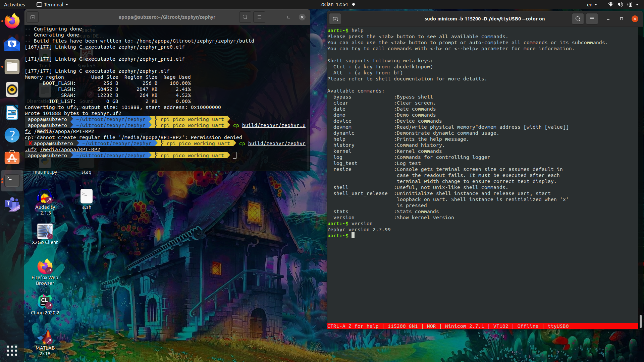Image resolution: width=644 pixels, height=362 pixels.
Task: Open the calendar by clicking the clock
Action: click(x=334, y=4)
